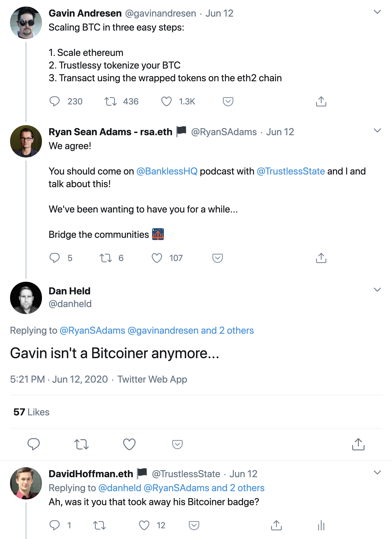This screenshot has height=539, width=392.
Task: Open Dan Held's profile picture
Action: (x=26, y=298)
